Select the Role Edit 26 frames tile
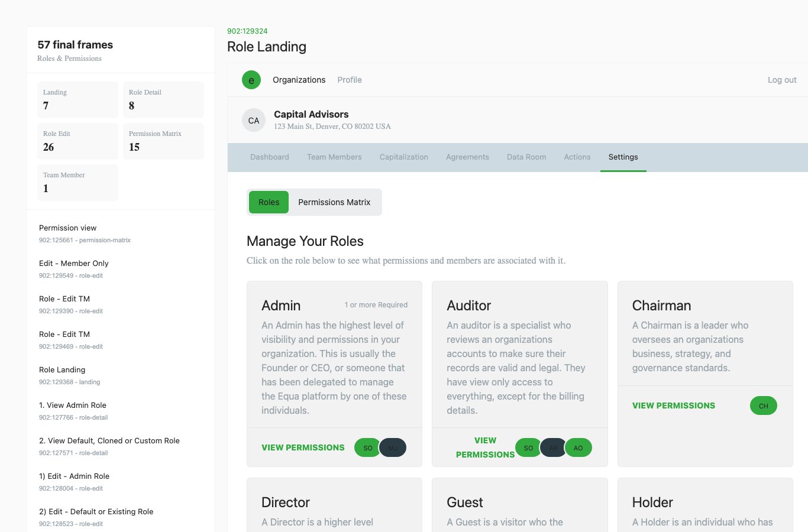The image size is (808, 532). 77,141
